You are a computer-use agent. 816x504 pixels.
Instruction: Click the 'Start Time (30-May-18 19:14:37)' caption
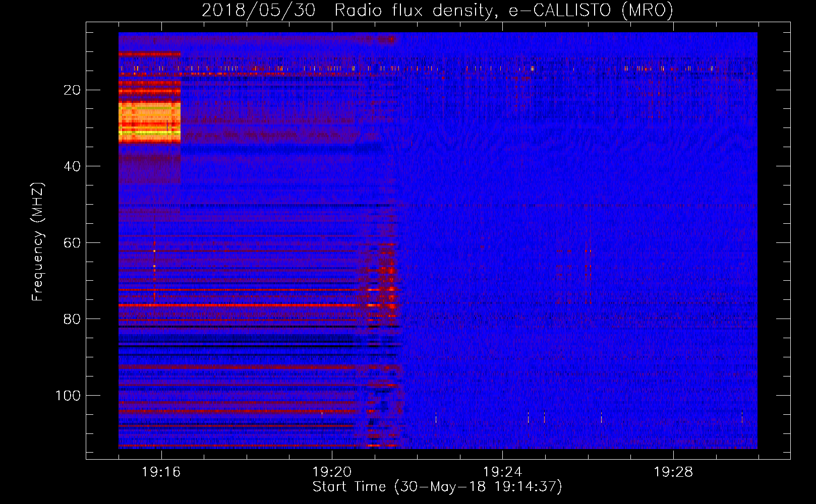pyautogui.click(x=437, y=487)
